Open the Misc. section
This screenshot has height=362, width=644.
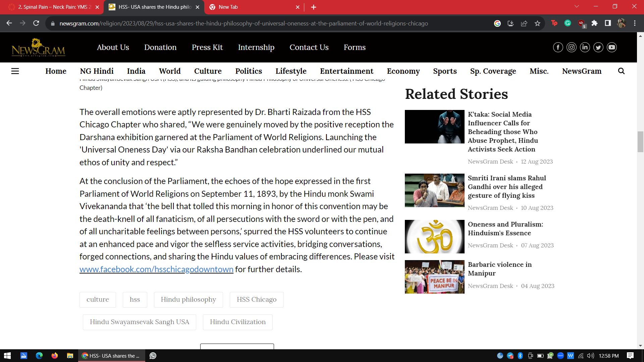(x=539, y=71)
